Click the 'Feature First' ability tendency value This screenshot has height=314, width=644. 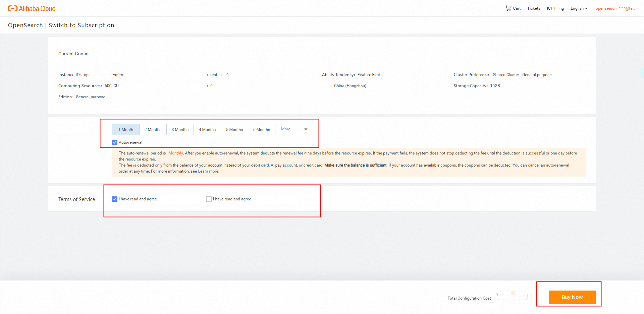pos(369,75)
